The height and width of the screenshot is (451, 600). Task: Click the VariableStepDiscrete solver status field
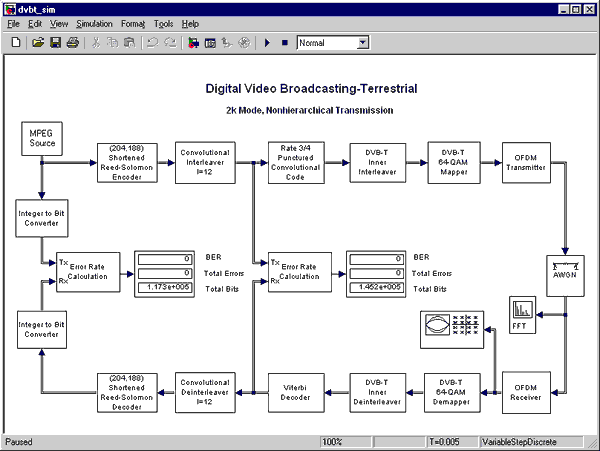point(531,442)
